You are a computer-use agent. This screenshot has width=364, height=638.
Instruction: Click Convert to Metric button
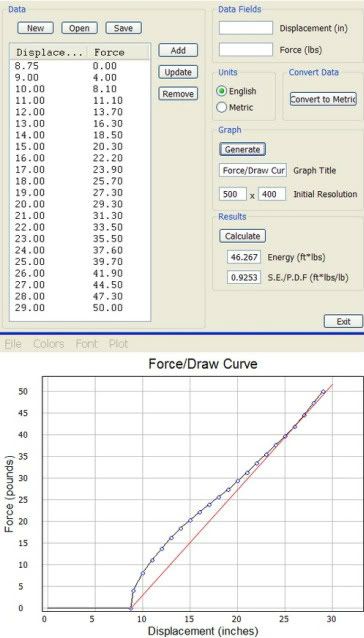click(x=323, y=99)
